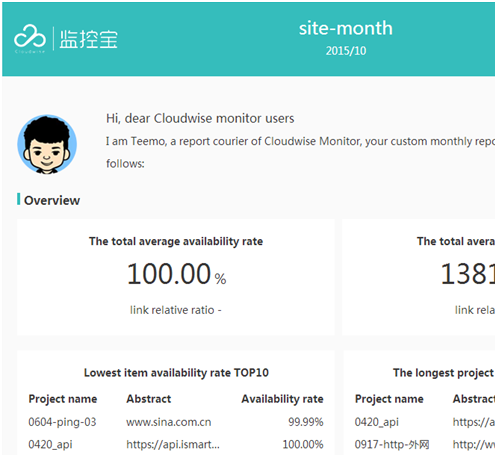Click 0420_api in the longest project table
This screenshot has width=497, height=457.
click(377, 422)
